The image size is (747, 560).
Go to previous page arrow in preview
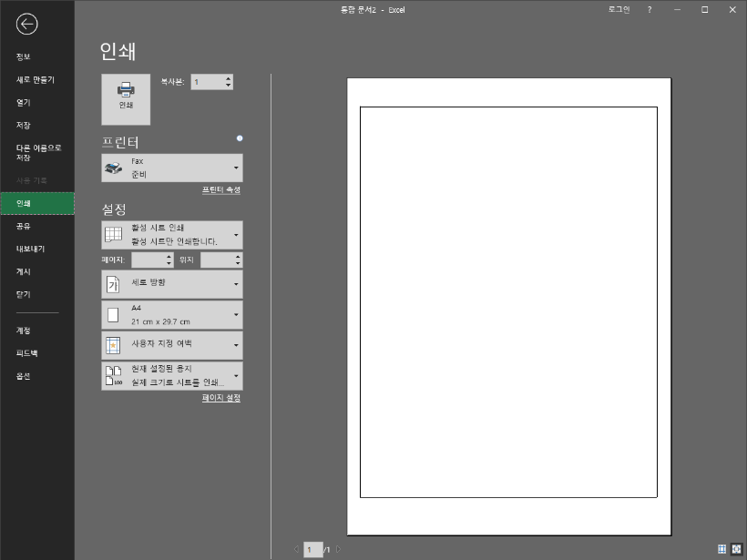tap(296, 549)
